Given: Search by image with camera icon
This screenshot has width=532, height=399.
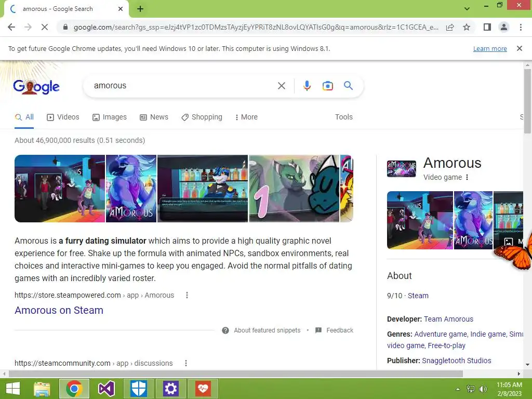Looking at the screenshot, I should point(327,86).
